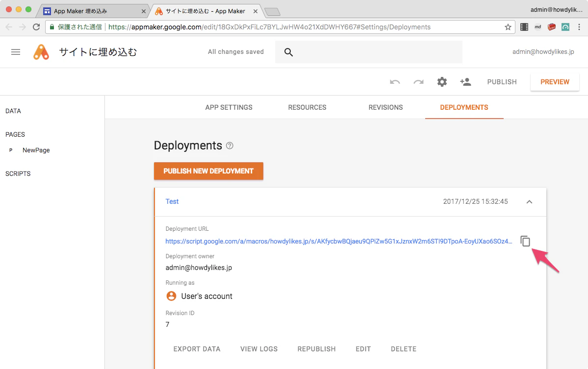Viewport: 588px width, 369px height.
Task: Reload the browser page
Action: 36,27
